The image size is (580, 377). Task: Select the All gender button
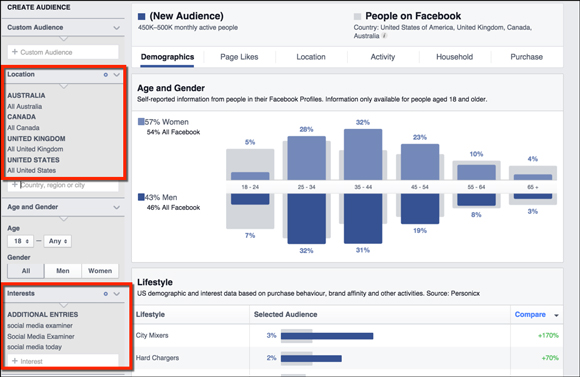(x=26, y=271)
